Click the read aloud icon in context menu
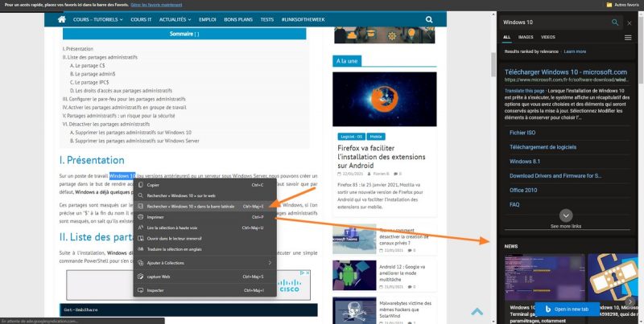Image resolution: width=644 pixels, height=324 pixels. (140, 228)
